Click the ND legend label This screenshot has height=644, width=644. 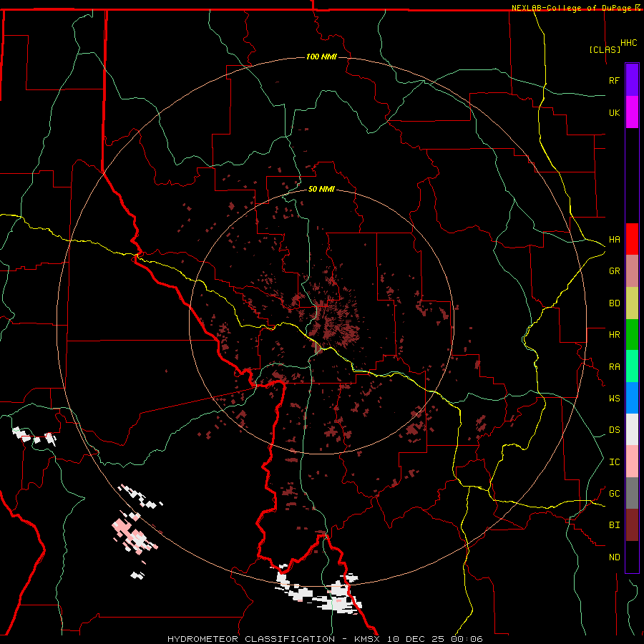(x=614, y=557)
